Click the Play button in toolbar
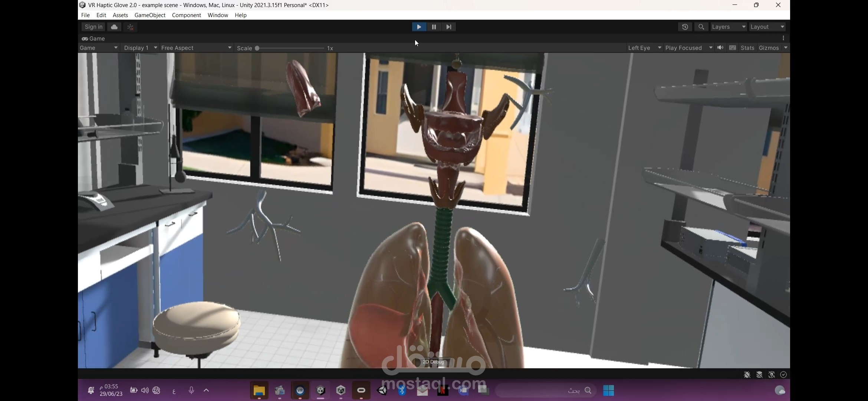The height and width of the screenshot is (401, 868). [419, 27]
